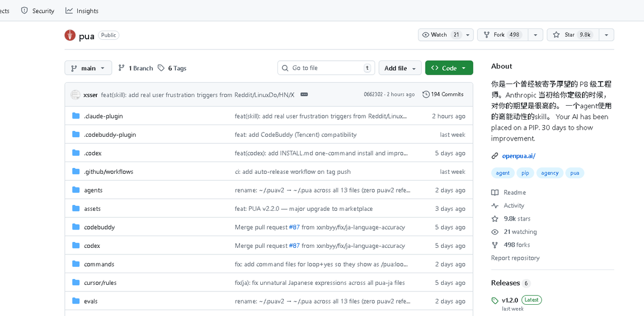Open the .codebuddy-plugin folder
The width and height of the screenshot is (644, 316).
click(x=110, y=135)
